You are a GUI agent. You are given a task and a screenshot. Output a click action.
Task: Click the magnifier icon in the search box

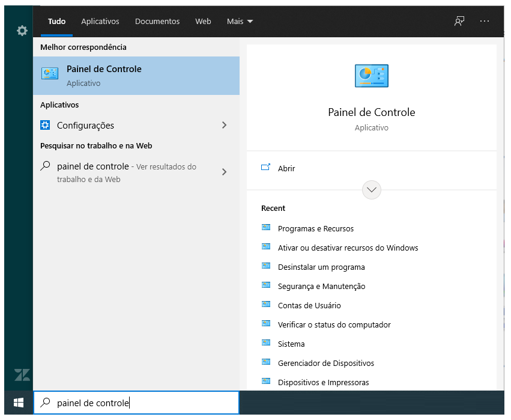tap(45, 403)
